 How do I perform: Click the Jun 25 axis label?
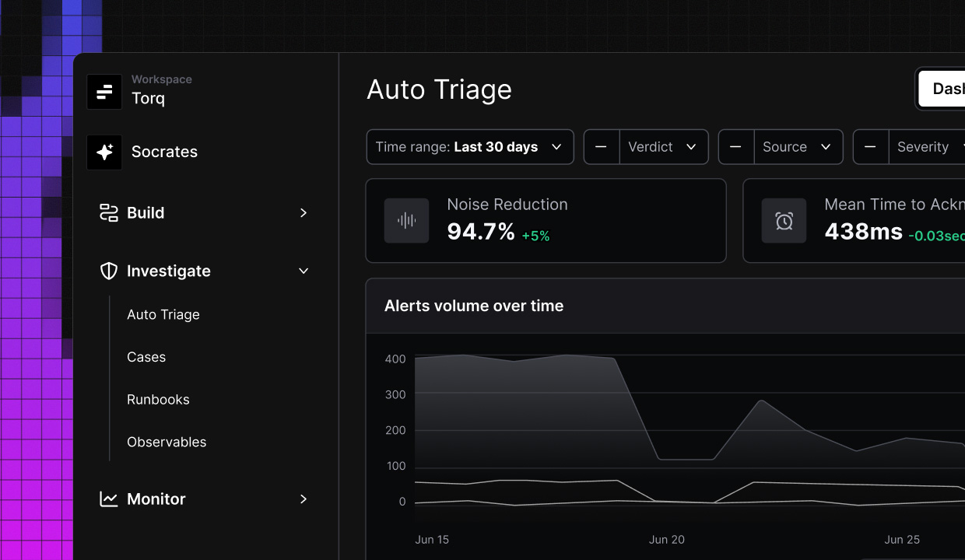[902, 540]
